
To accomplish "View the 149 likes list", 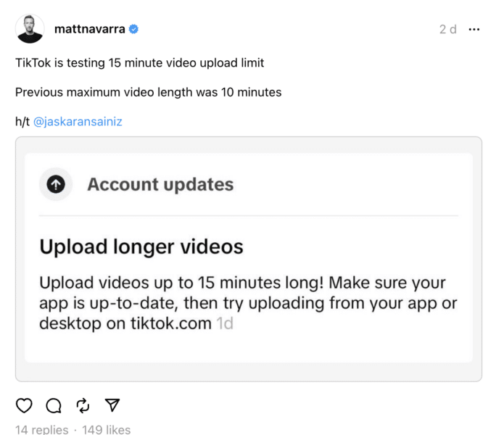I will (107, 430).
